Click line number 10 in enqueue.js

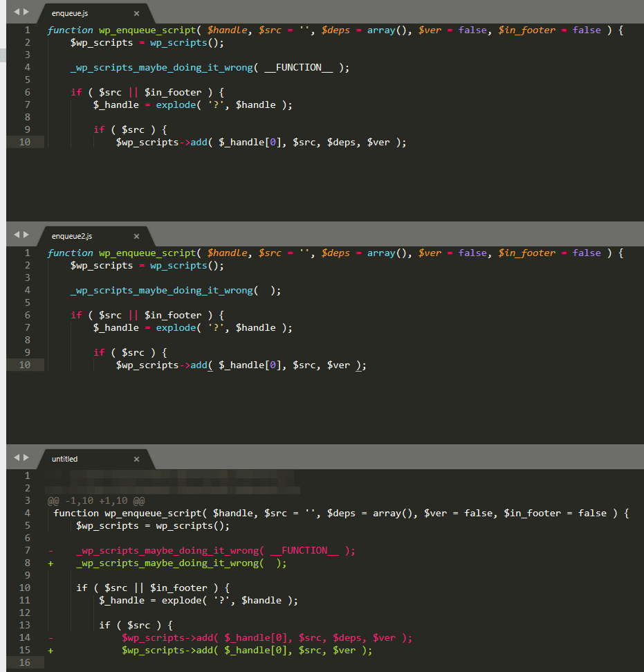pyautogui.click(x=23, y=142)
